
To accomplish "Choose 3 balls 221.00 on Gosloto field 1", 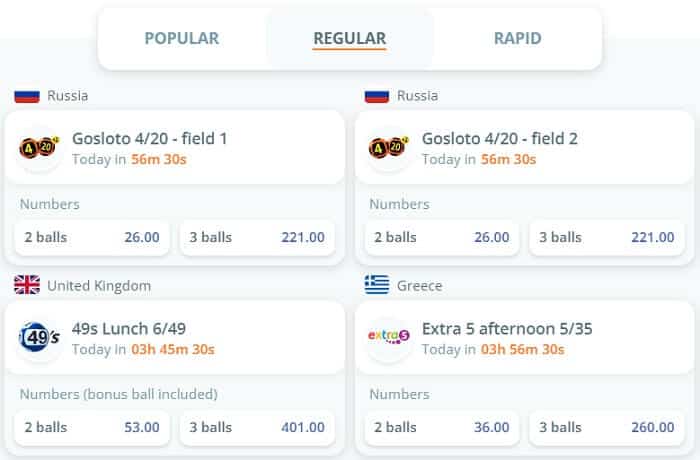I will tap(257, 238).
